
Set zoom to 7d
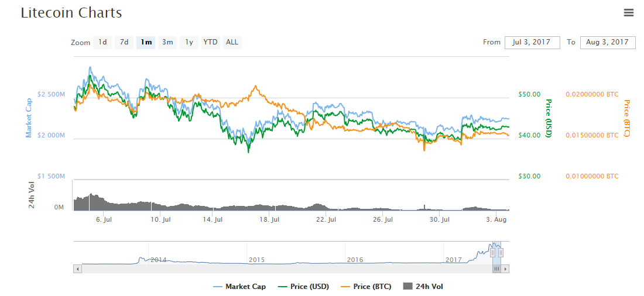tap(124, 42)
